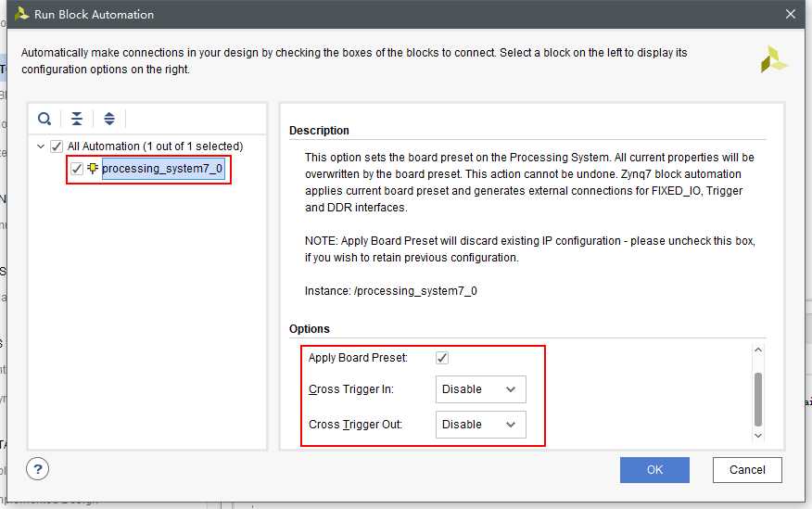The image size is (812, 509).
Task: Collapse all items in automation tree
Action: [77, 119]
